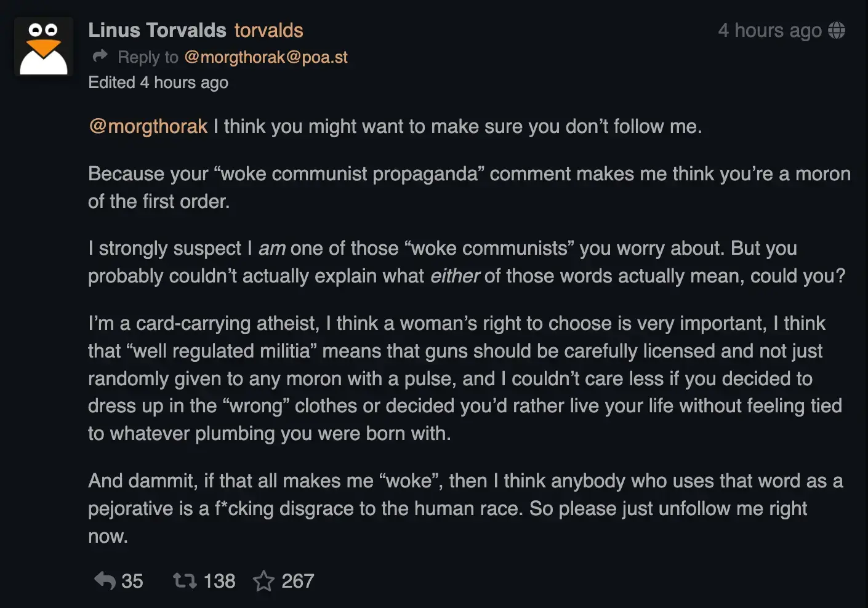Boost the post with the repeat icon
The image size is (868, 608).
click(x=184, y=580)
